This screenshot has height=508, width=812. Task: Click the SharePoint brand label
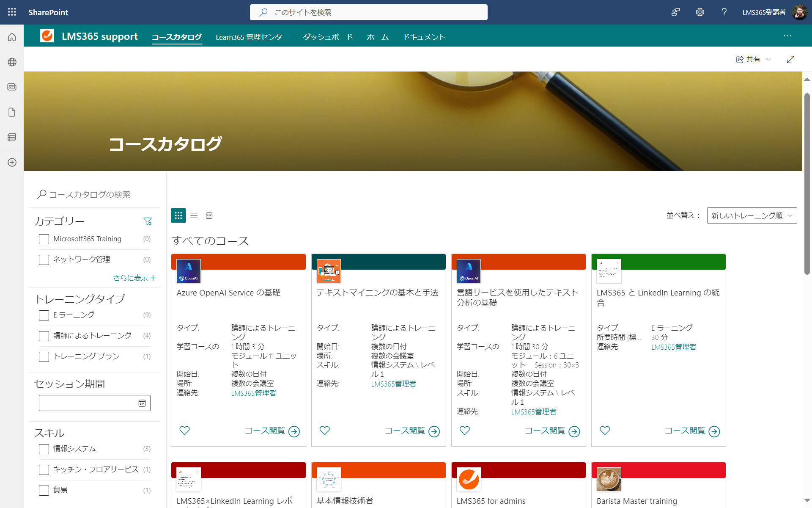(48, 12)
